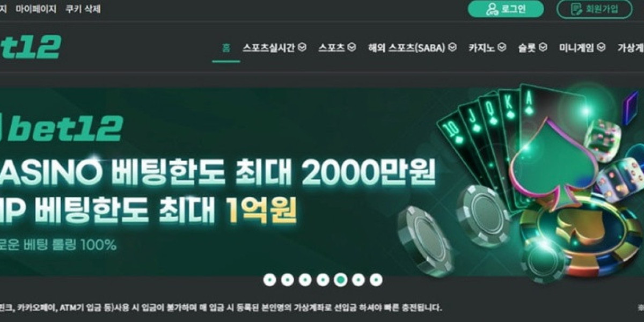
Task: Expand the 해외 스포츠(SABA) dropdown menu
Action: pyautogui.click(x=412, y=47)
